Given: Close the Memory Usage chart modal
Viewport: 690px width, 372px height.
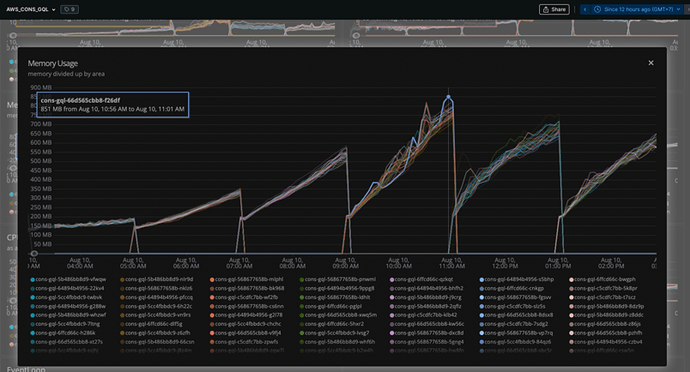Looking at the screenshot, I should pyautogui.click(x=651, y=63).
